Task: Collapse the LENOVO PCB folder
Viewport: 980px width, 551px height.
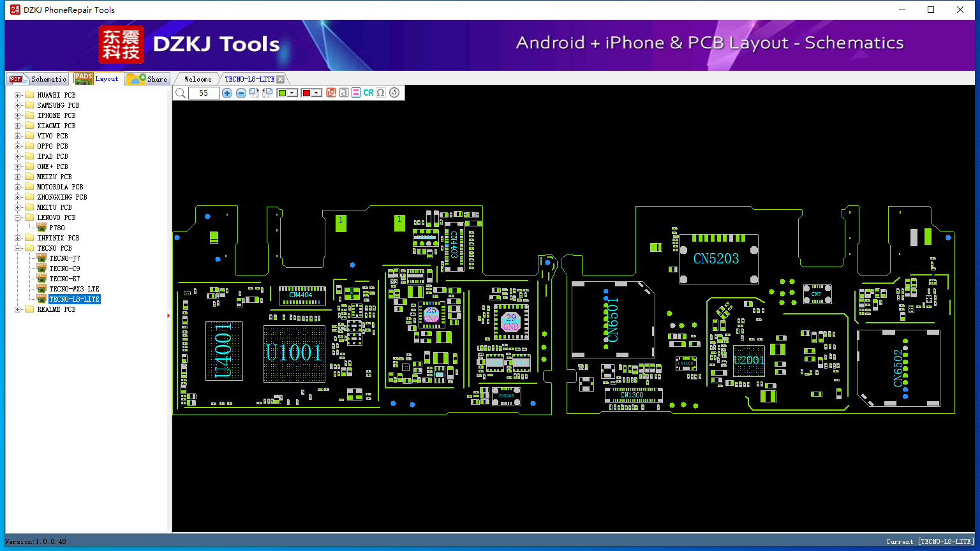Action: pyautogui.click(x=18, y=218)
